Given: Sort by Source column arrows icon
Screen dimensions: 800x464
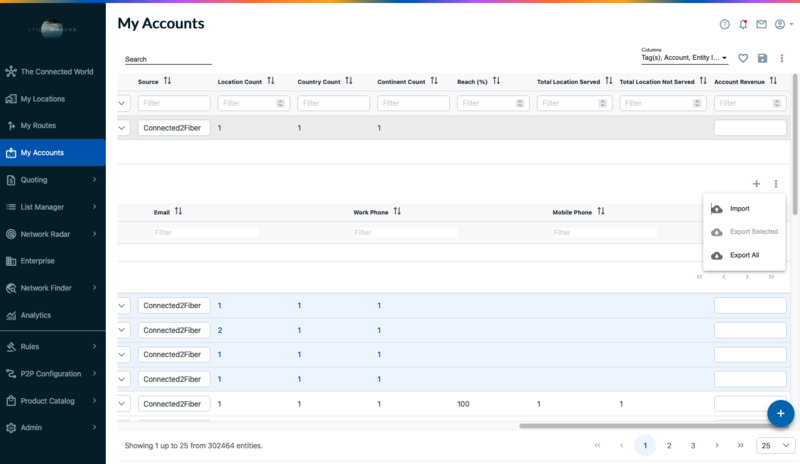Looking at the screenshot, I should 168,81.
